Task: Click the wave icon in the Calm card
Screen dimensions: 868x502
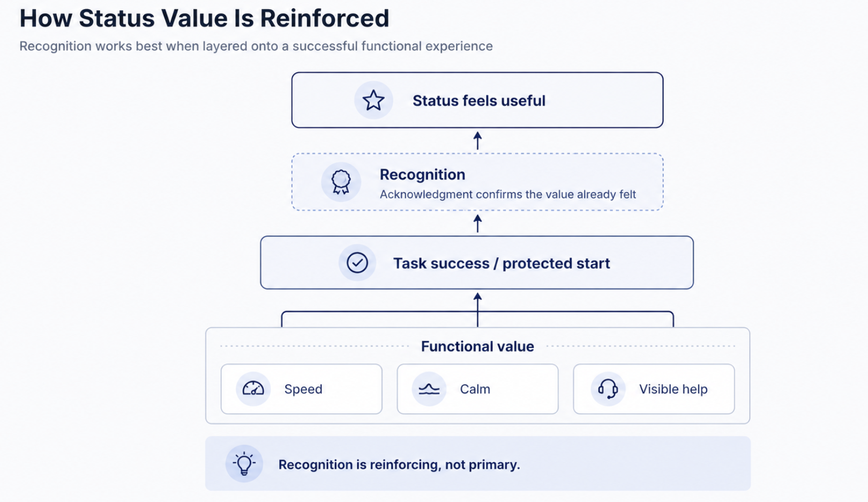Action: click(429, 389)
